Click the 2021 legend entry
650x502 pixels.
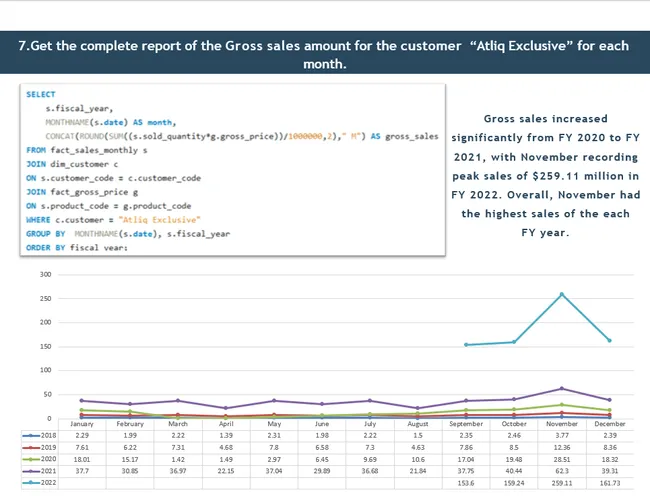(39, 471)
